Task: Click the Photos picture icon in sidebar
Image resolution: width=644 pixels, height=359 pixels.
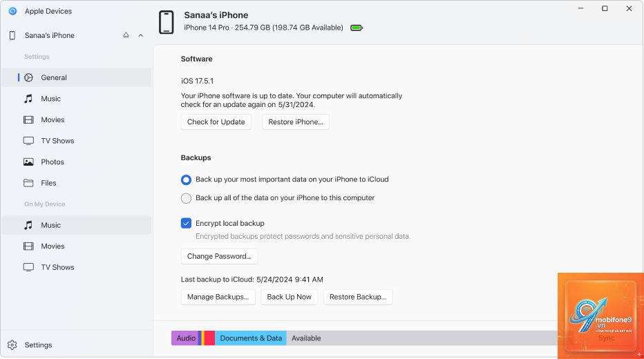Action: tap(28, 162)
